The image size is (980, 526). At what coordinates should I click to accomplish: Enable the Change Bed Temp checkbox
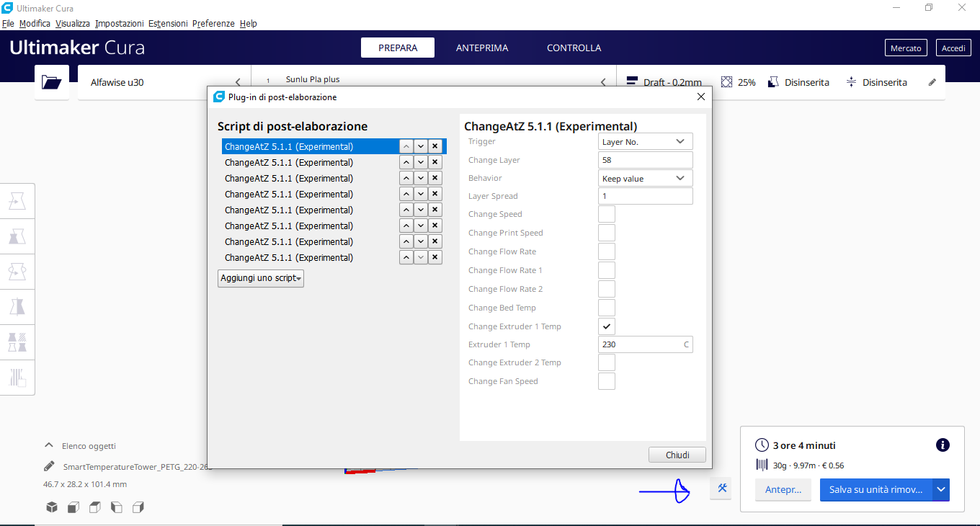point(607,308)
